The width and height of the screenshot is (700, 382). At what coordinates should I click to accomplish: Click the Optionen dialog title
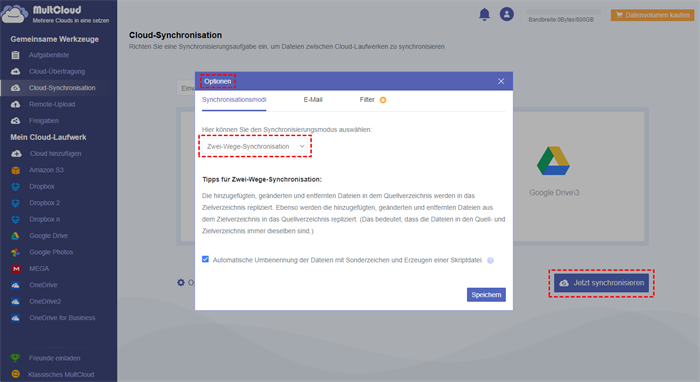click(218, 81)
